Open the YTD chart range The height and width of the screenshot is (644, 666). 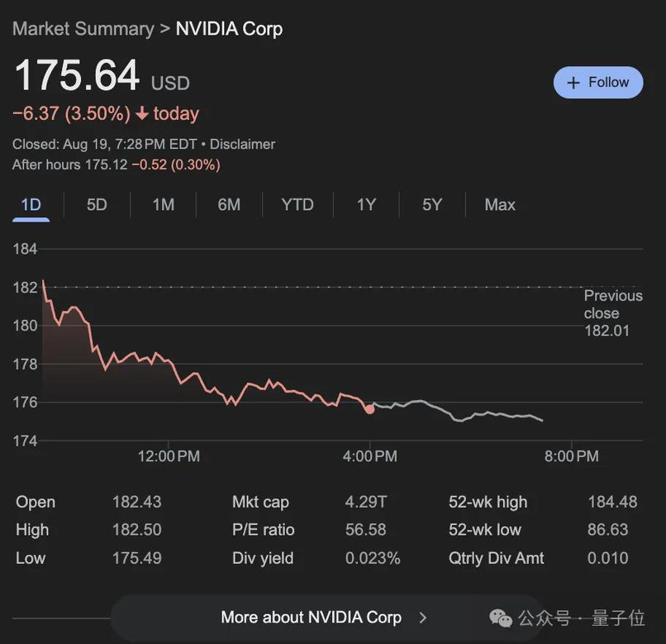click(297, 205)
